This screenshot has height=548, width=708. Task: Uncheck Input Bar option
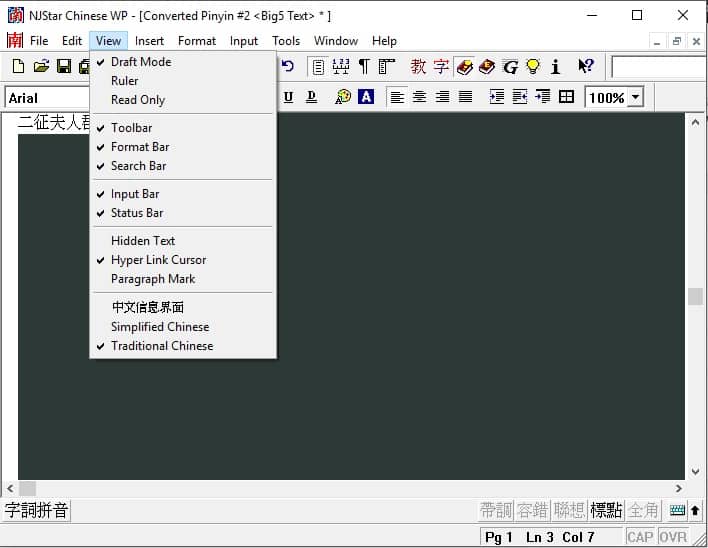[x=183, y=194]
